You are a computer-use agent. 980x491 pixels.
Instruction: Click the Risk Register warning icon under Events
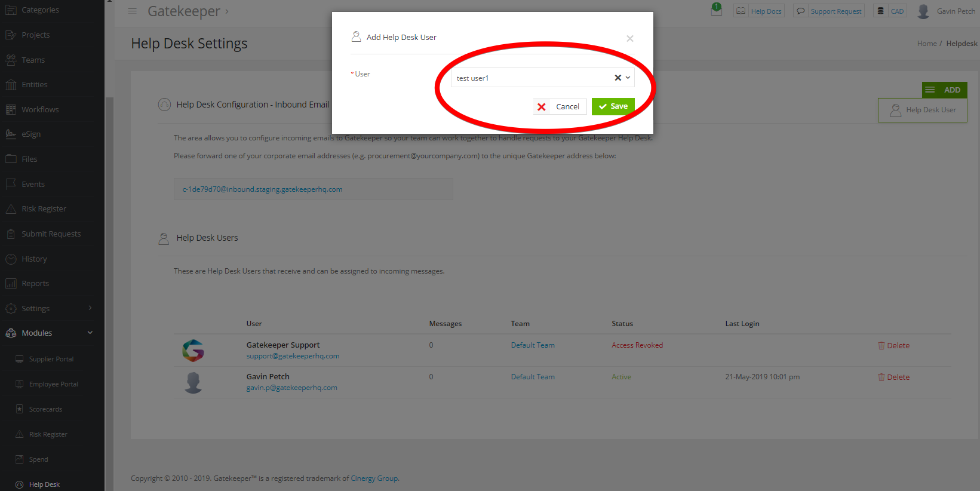[11, 209]
